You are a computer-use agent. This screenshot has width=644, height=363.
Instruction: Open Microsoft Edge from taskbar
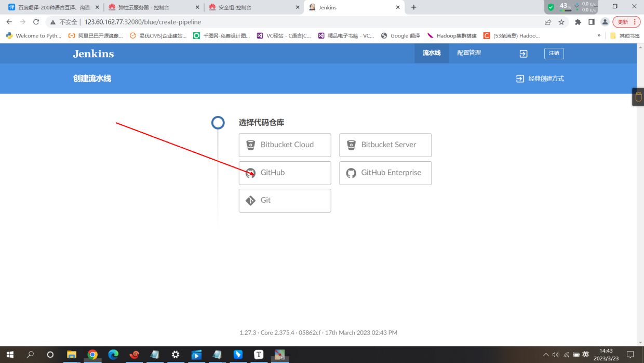[113, 355]
